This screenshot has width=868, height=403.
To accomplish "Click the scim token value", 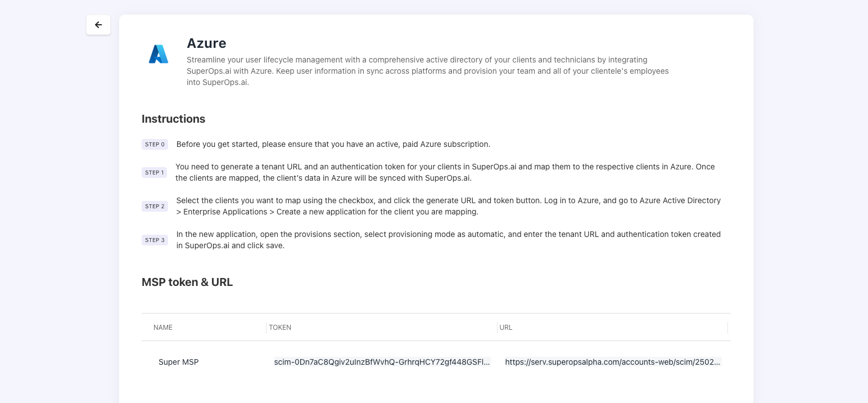I will point(382,362).
